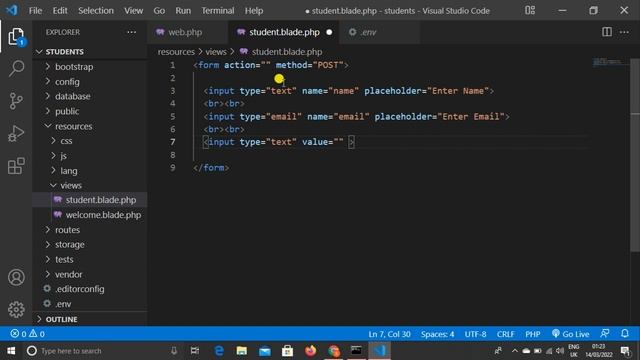The width and height of the screenshot is (640, 360).
Task: Show errors and warnings in status bar
Action: [x=27, y=334]
